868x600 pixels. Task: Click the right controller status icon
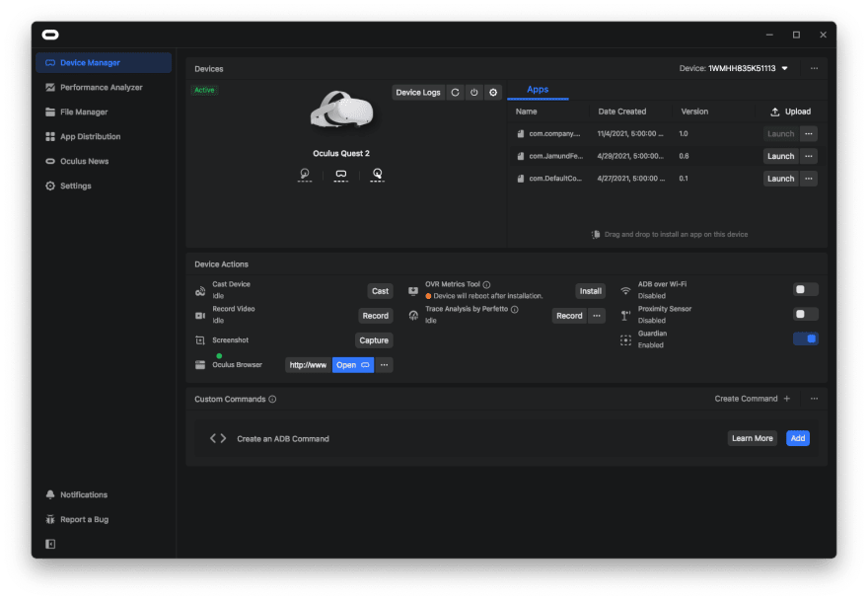[x=377, y=175]
